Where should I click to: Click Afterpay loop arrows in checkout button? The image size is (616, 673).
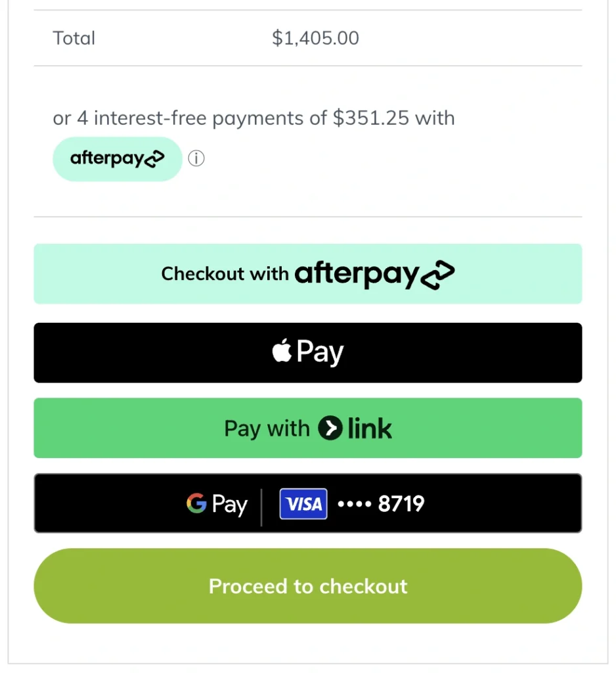[x=438, y=275]
